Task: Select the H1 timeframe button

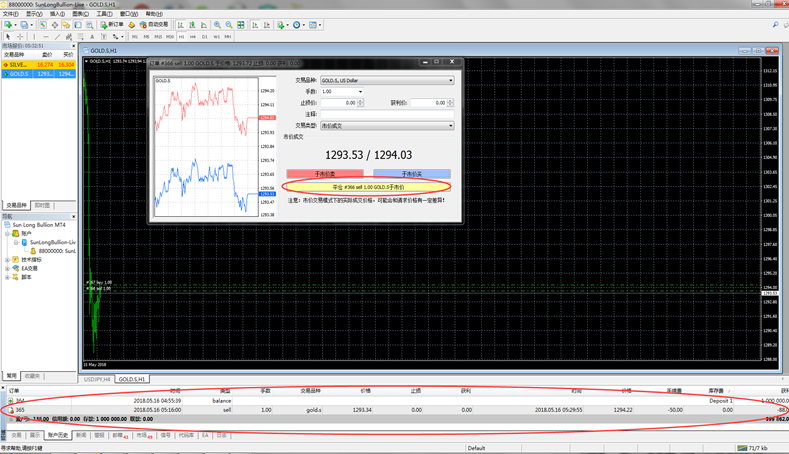Action: pos(181,37)
